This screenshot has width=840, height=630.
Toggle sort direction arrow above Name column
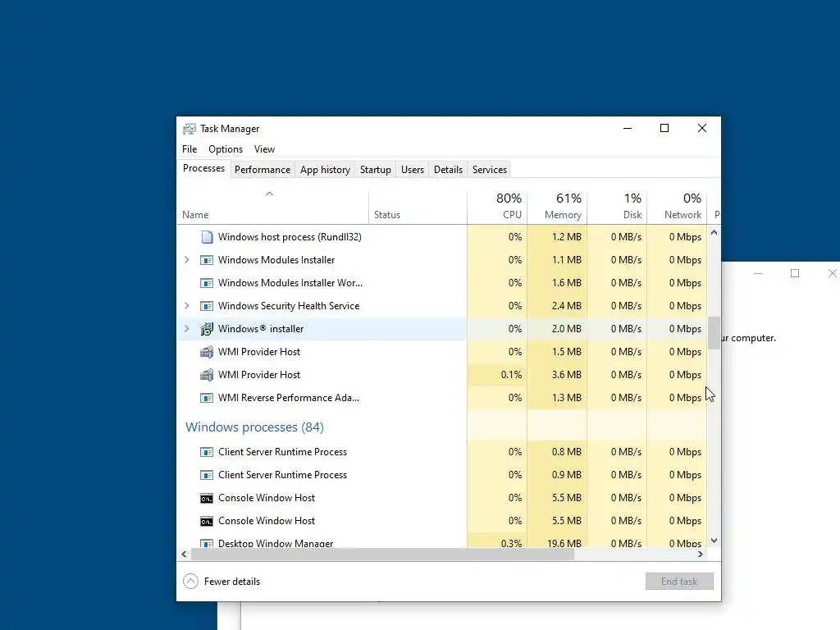(x=269, y=194)
